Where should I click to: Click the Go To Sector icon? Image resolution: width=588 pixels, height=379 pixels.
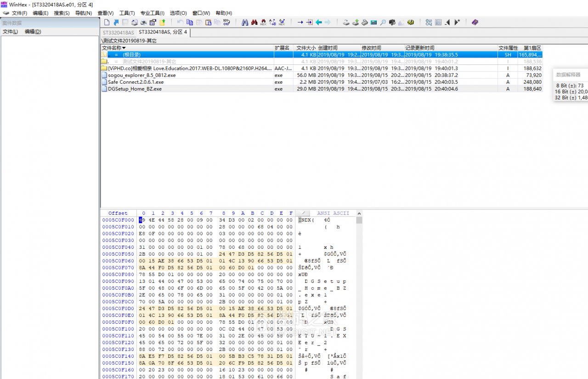[309, 22]
